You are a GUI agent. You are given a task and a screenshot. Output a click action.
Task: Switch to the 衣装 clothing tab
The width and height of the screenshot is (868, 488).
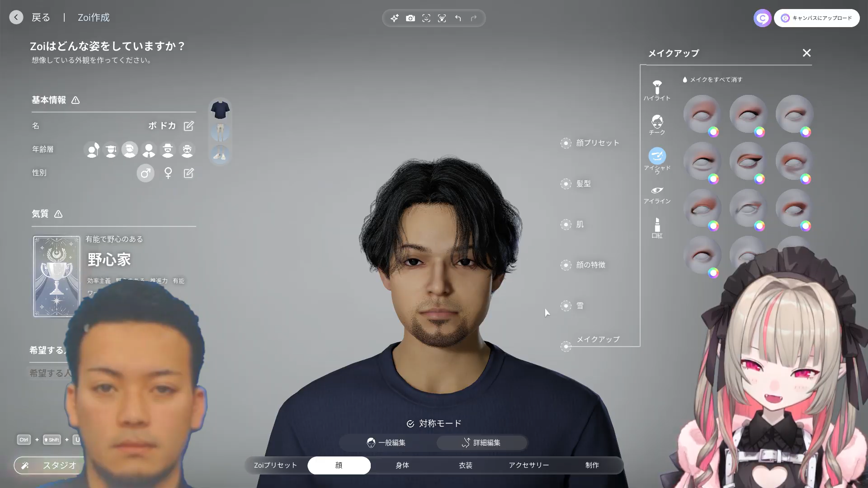466,465
